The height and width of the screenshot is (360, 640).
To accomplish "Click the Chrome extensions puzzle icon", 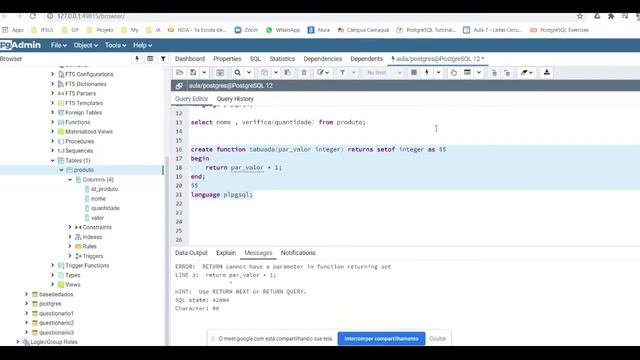I will [x=611, y=16].
